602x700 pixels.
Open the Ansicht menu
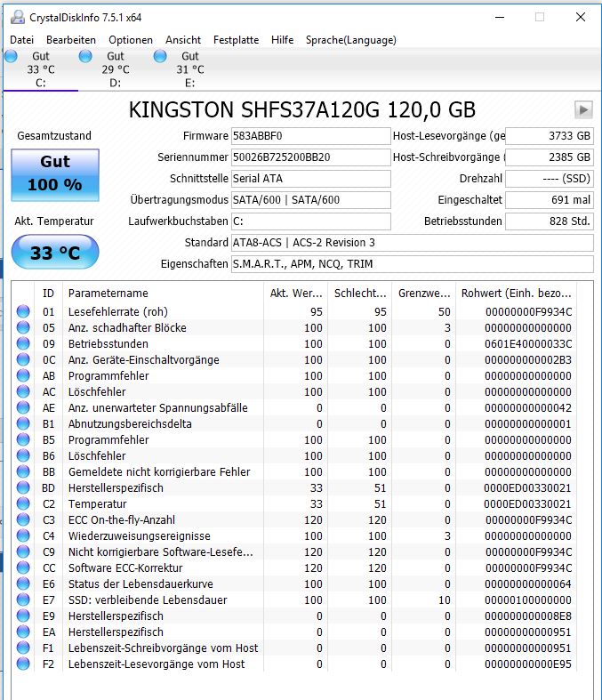pyautogui.click(x=183, y=40)
